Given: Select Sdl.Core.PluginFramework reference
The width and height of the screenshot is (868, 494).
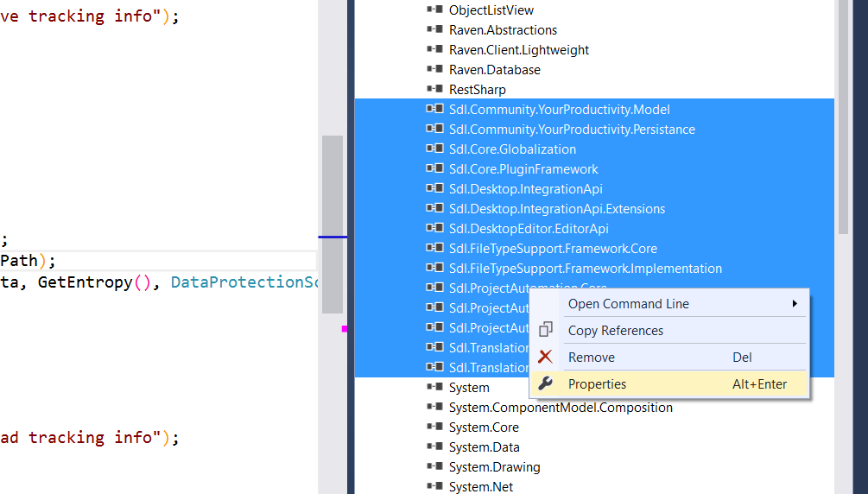Looking at the screenshot, I should tap(523, 169).
